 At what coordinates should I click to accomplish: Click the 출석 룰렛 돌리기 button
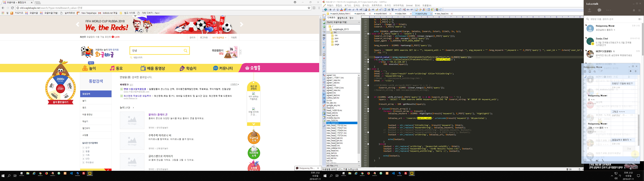[61, 102]
